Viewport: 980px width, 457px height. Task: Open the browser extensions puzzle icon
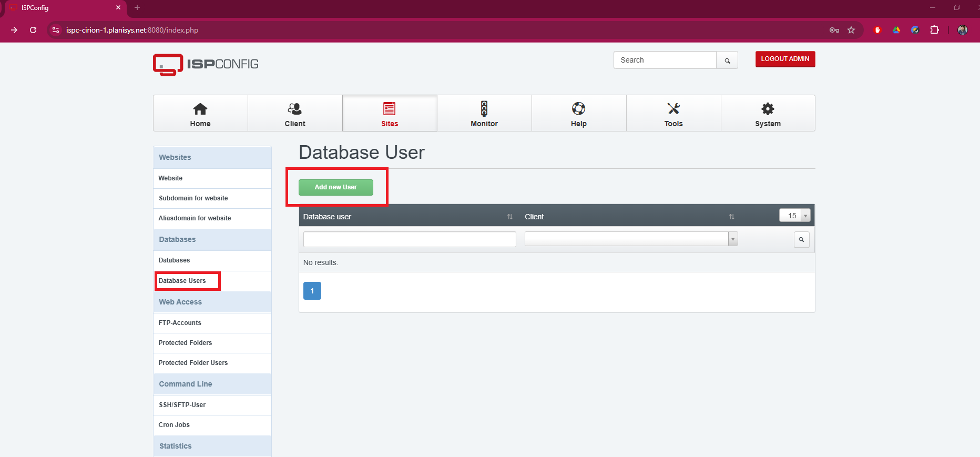coord(934,30)
